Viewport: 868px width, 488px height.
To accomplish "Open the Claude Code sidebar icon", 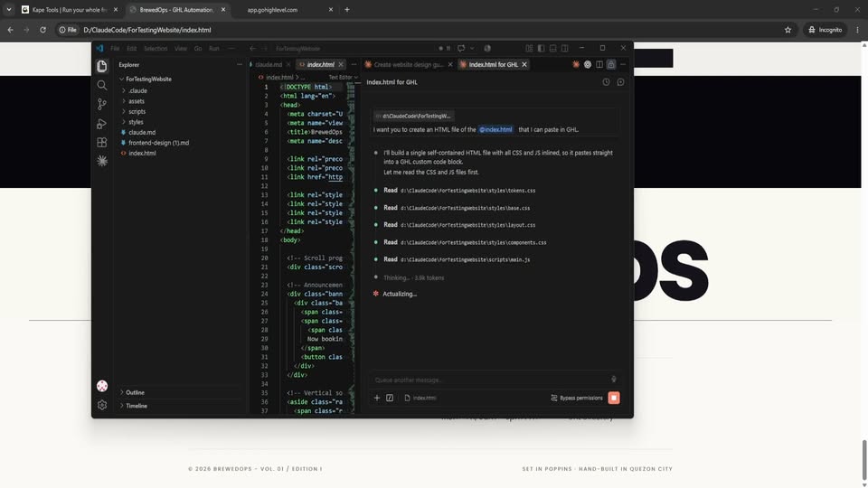I will [102, 161].
